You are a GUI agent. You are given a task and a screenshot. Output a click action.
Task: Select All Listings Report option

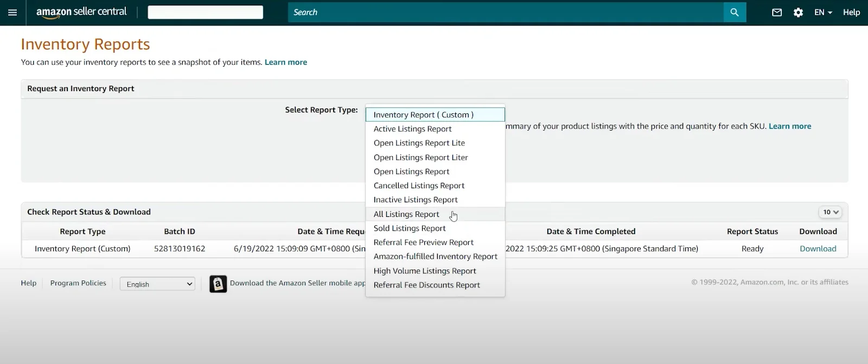(435, 214)
